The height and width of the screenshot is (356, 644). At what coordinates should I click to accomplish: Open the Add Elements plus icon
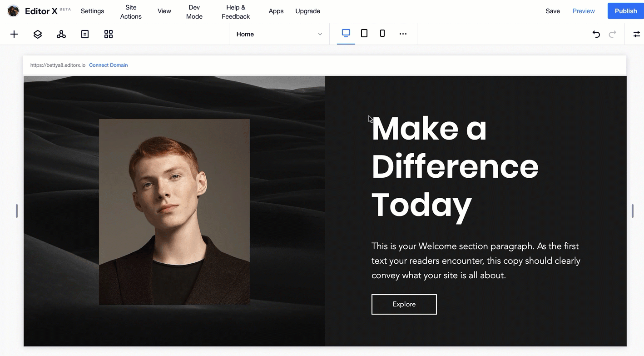(x=14, y=34)
